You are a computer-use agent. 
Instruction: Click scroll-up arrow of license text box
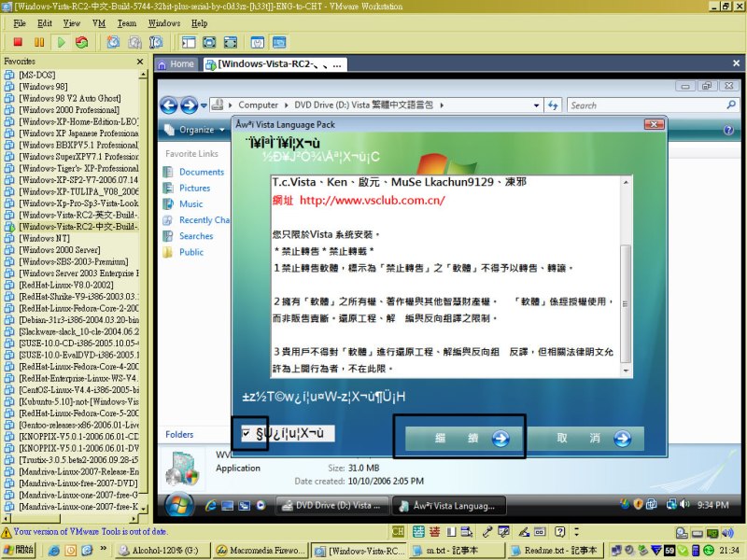click(x=626, y=182)
